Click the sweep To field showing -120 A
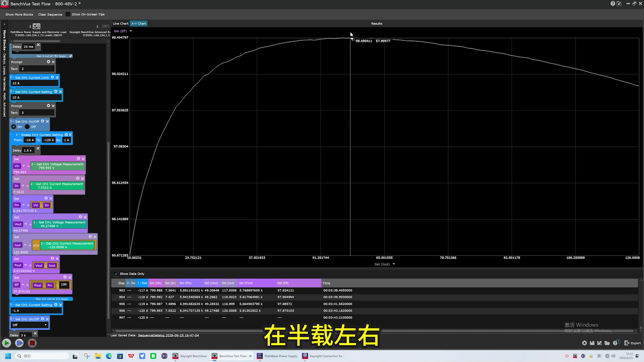The image size is (644, 362). (x=49, y=140)
